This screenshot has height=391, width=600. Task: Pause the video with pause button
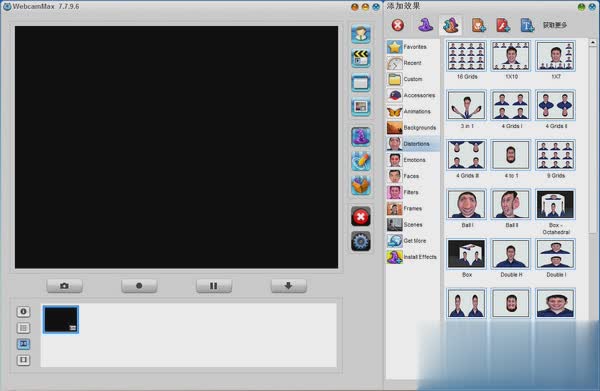[214, 286]
